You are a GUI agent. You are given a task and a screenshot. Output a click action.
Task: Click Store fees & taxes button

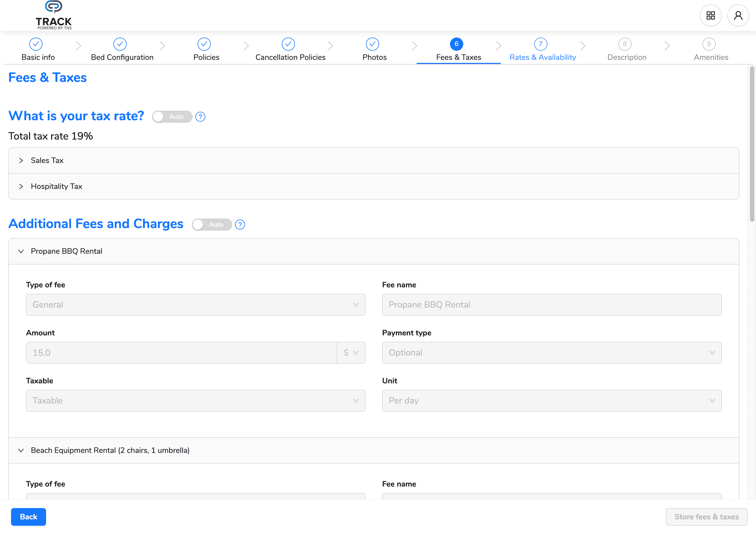(707, 517)
